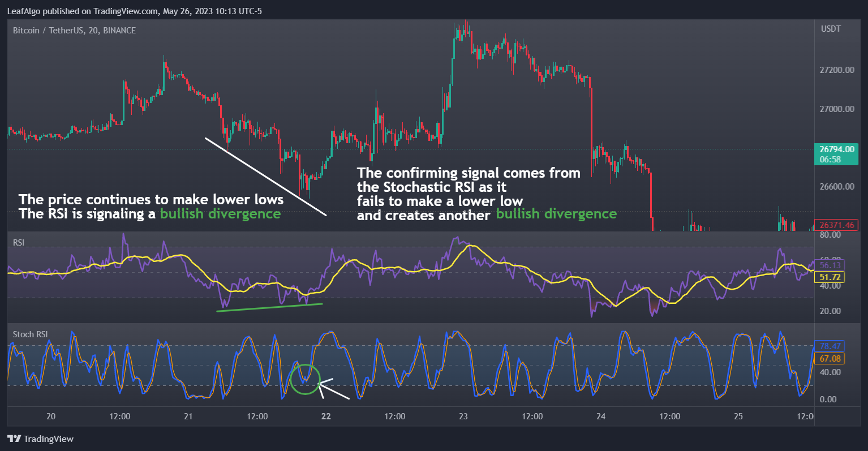The height and width of the screenshot is (451, 868).
Task: Select the 27000.00 price axis label
Action: [837, 109]
